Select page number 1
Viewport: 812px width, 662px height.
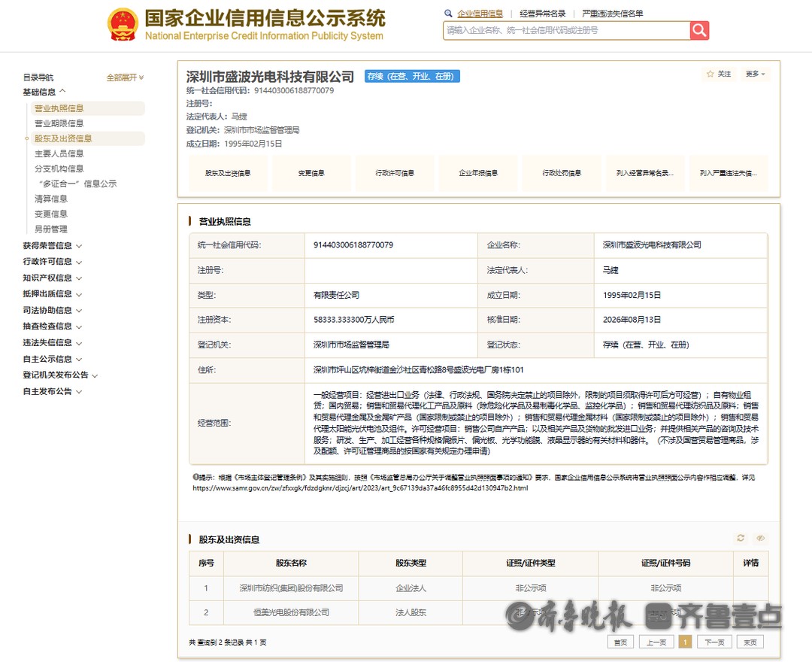pyautogui.click(x=685, y=642)
